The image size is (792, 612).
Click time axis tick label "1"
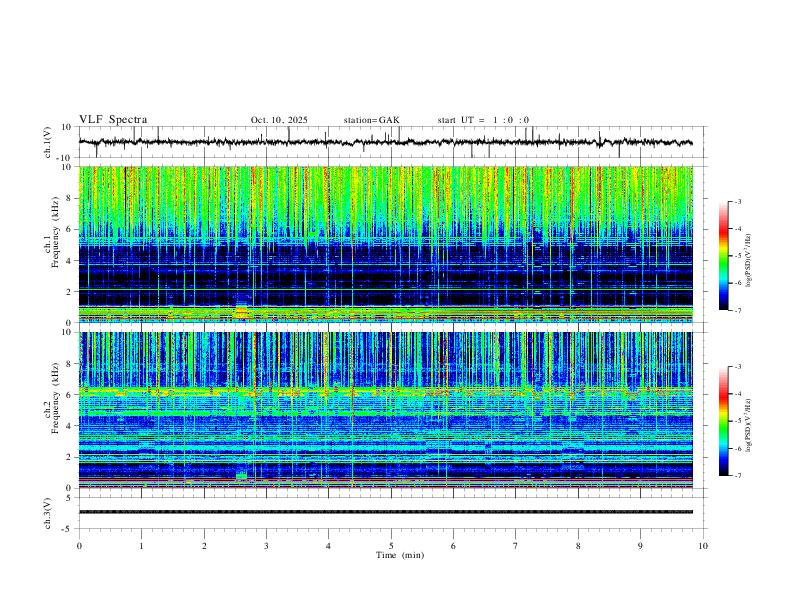pos(142,546)
